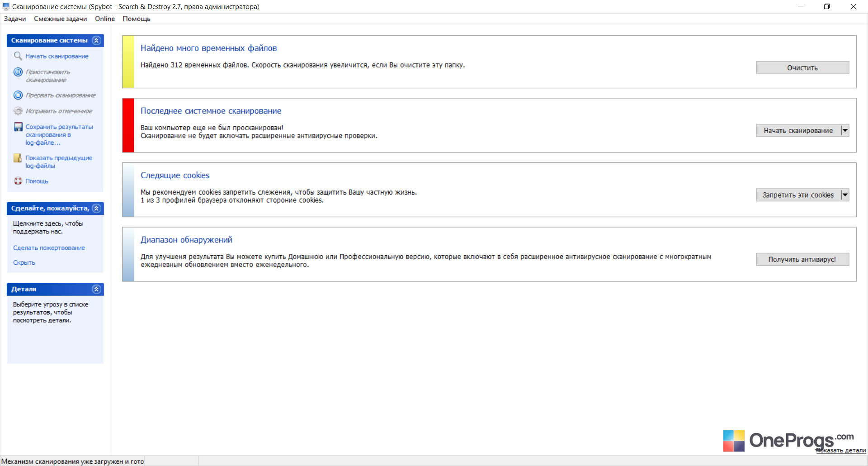Image resolution: width=868 pixels, height=466 pixels.
Task: Click the Найдено много временных файлов heading
Action: (x=209, y=48)
